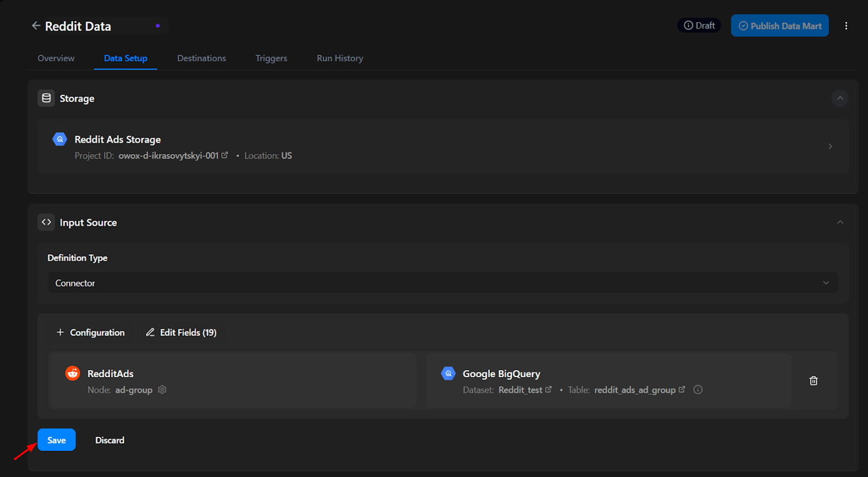868x477 pixels.
Task: Click the Draft status badge
Action: (x=699, y=26)
